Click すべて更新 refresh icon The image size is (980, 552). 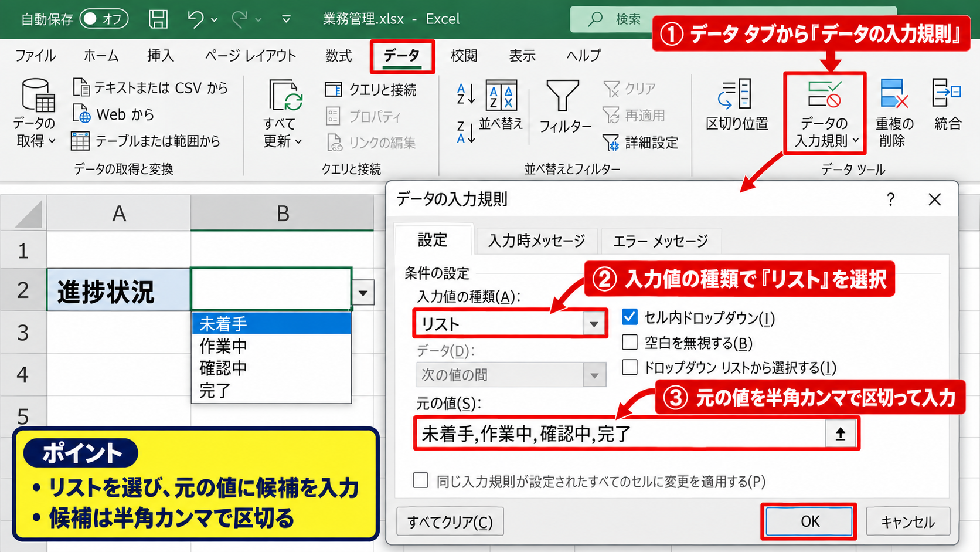[285, 95]
